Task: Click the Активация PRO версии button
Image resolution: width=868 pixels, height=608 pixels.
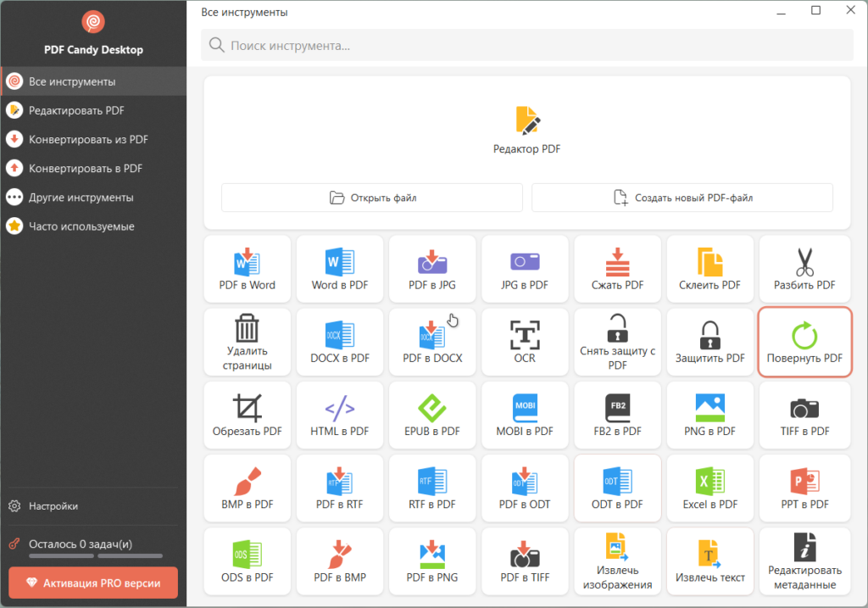Action: (x=93, y=583)
